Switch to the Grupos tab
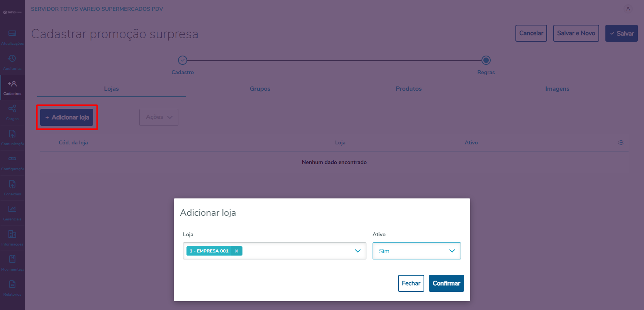 point(260,89)
